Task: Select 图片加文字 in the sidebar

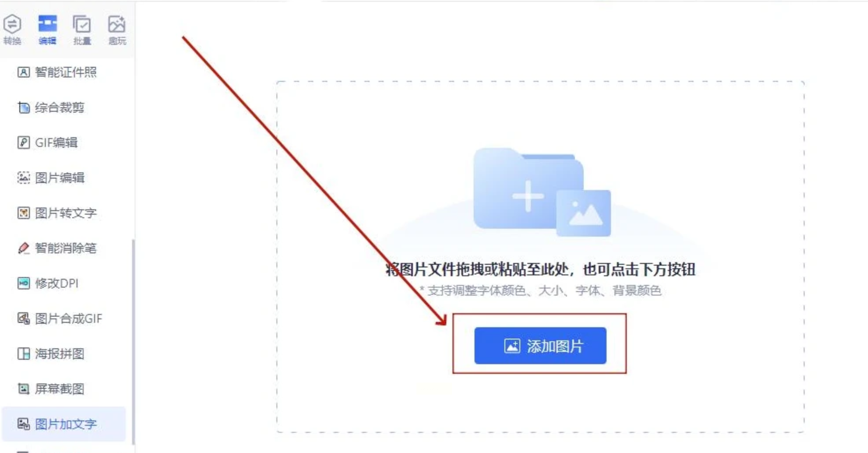Action: [64, 424]
